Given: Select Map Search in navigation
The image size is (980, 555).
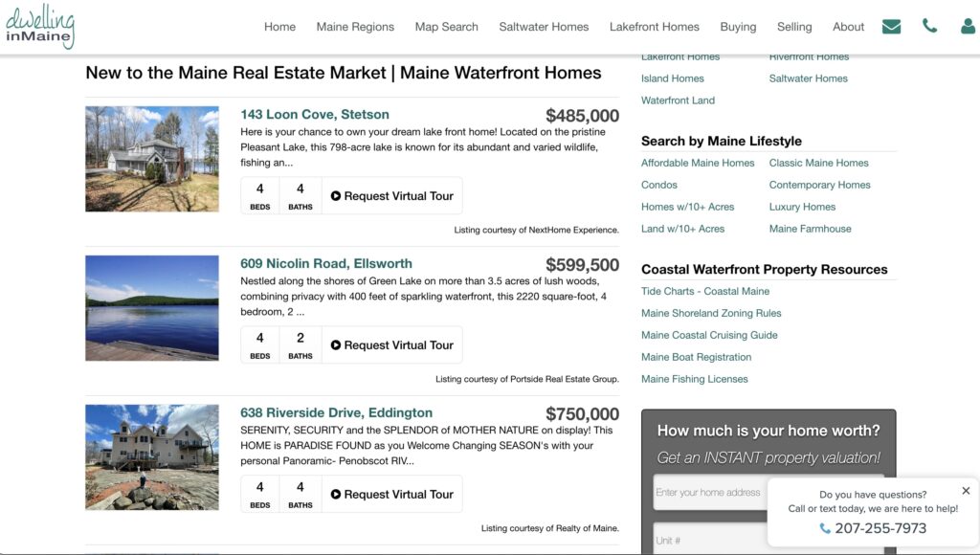Looking at the screenshot, I should (446, 27).
